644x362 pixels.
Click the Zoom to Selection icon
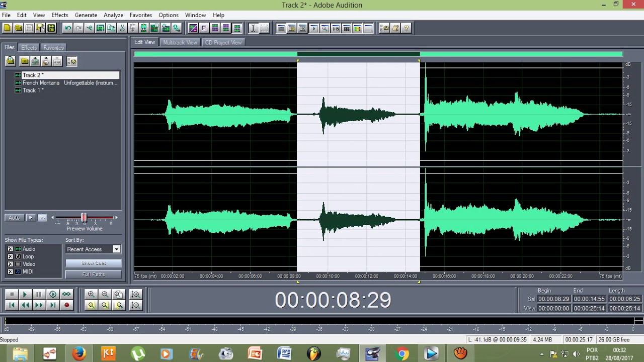[x=91, y=305]
